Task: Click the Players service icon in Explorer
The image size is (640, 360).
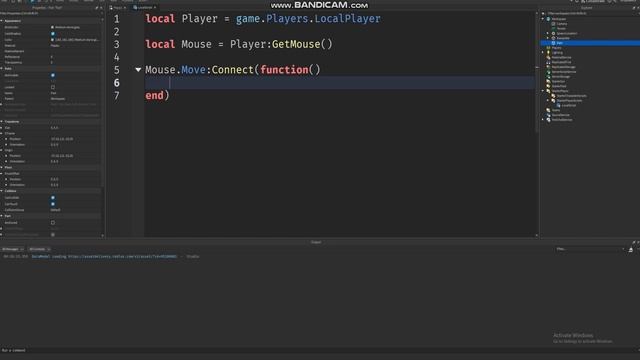Action: pyautogui.click(x=549, y=48)
